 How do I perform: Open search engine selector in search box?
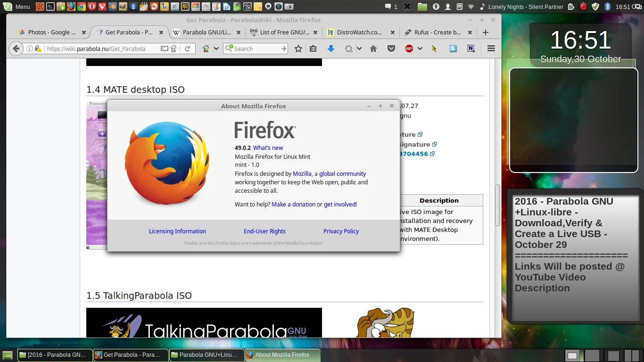229,49
